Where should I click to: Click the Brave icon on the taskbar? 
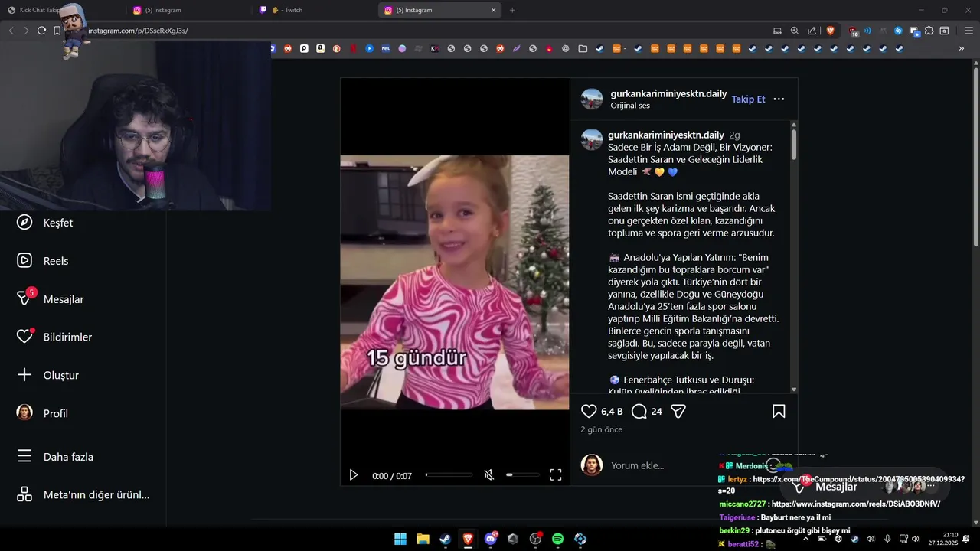click(468, 539)
